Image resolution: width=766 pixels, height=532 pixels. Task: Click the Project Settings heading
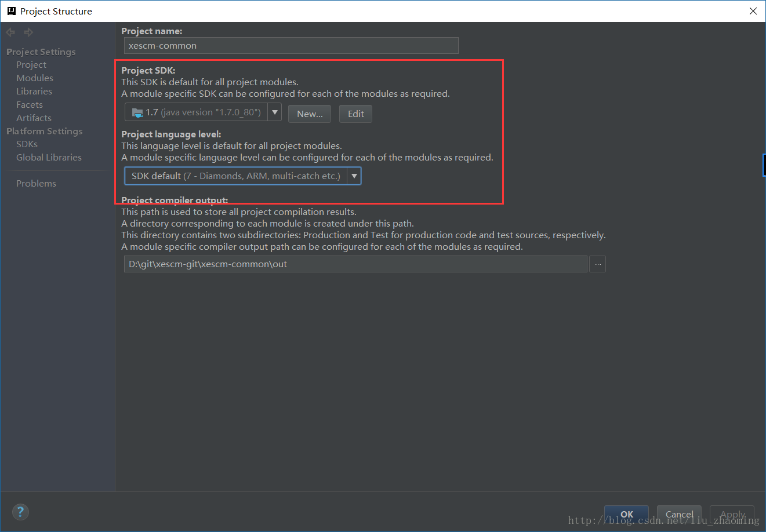41,52
